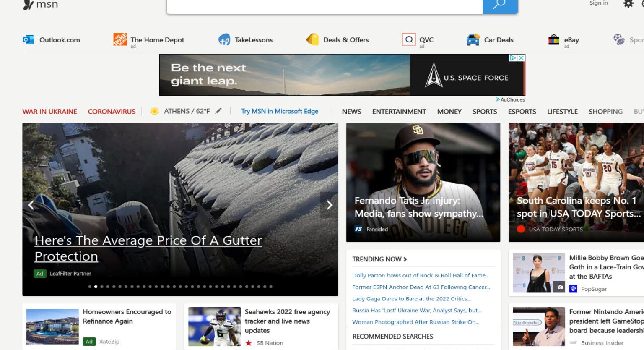Click the camera gallery icon on Millie photo
Image resolution: width=644 pixels, height=350 pixels.
[560, 287]
